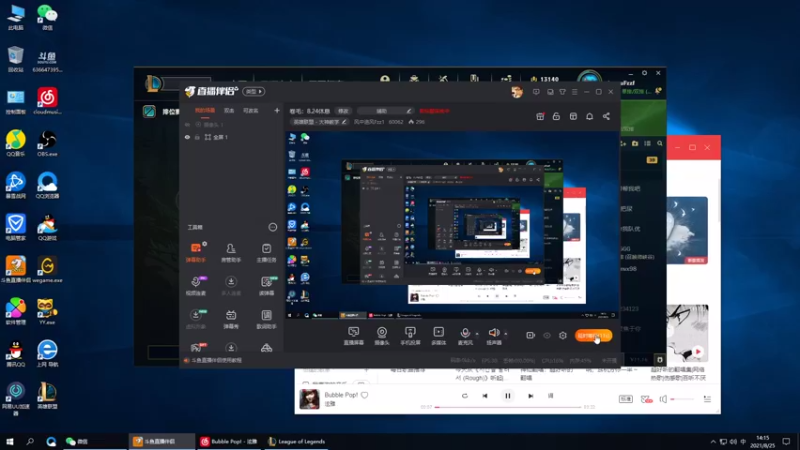Expand the toolbox more options circle button
The image size is (800, 450).
pos(272,227)
